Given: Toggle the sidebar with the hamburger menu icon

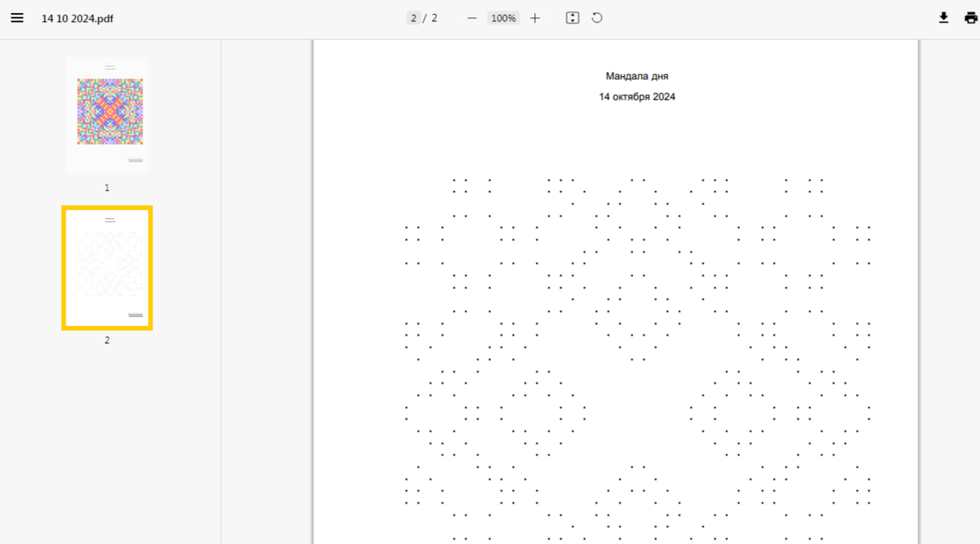Looking at the screenshot, I should point(17,18).
